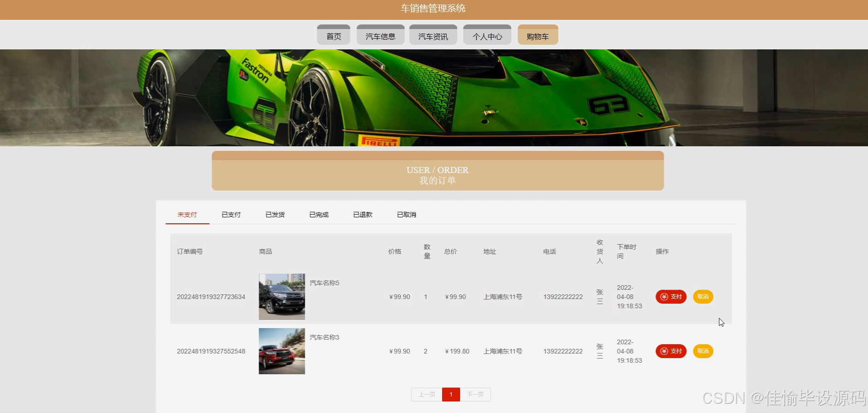The width and height of the screenshot is (868, 413).
Task: Show 已退款 orders tab
Action: pyautogui.click(x=363, y=215)
